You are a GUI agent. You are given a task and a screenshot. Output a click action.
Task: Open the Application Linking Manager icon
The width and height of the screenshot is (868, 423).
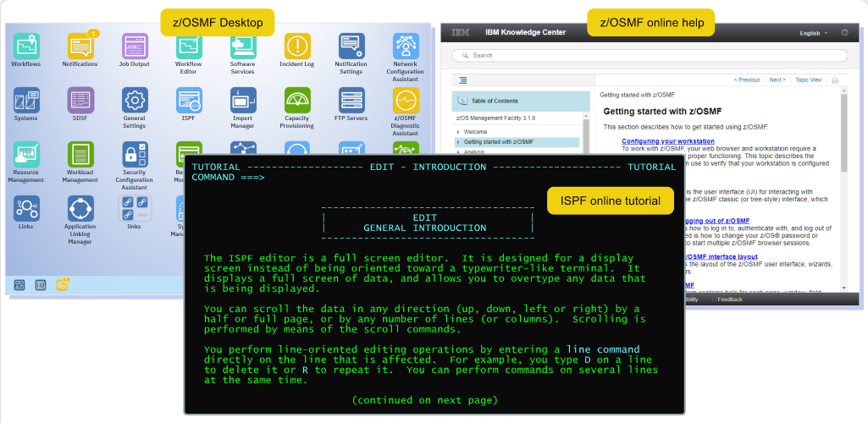click(80, 208)
